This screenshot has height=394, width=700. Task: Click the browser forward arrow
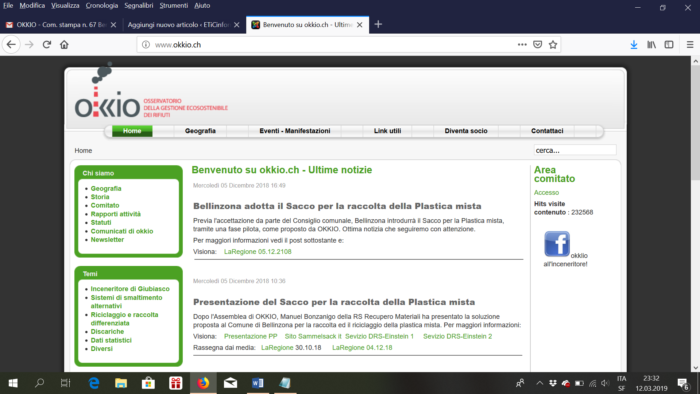point(29,45)
